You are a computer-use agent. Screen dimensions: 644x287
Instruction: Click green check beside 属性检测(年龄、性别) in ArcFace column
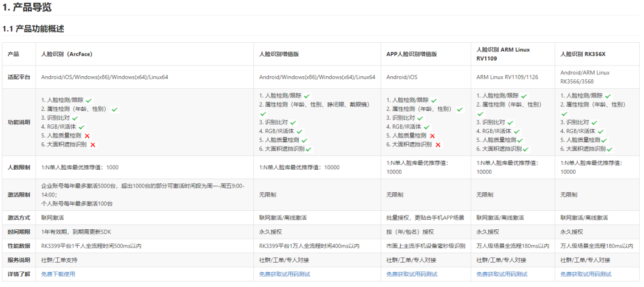pyautogui.click(x=114, y=109)
